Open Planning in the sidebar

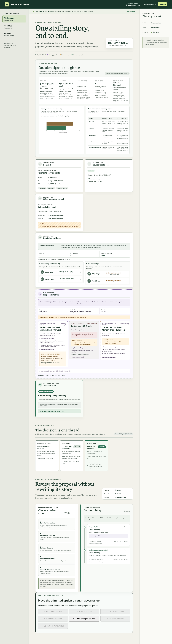14,27
